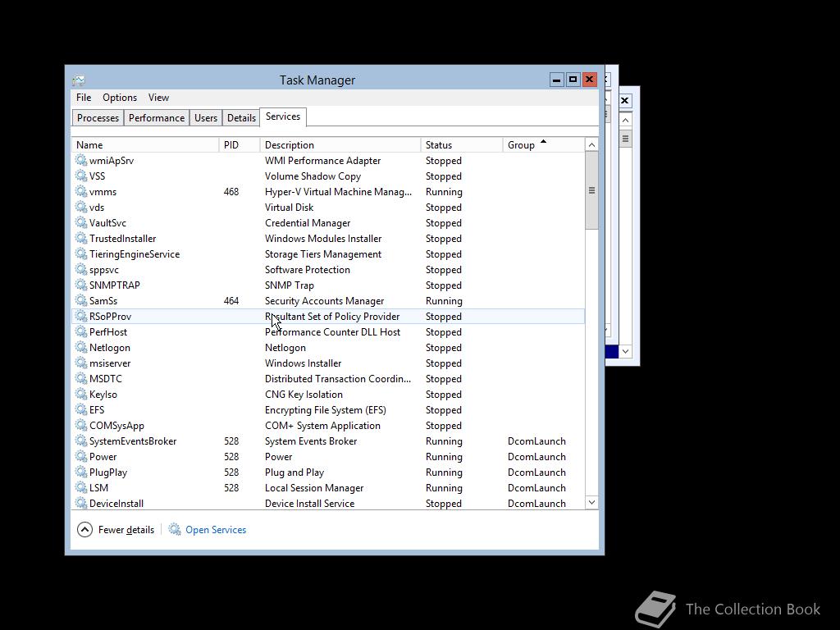
Task: Open the View menu
Action: [x=158, y=98]
